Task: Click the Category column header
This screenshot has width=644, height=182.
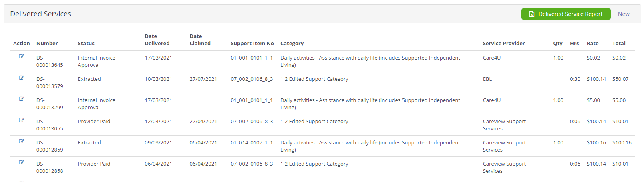Action: [x=292, y=43]
